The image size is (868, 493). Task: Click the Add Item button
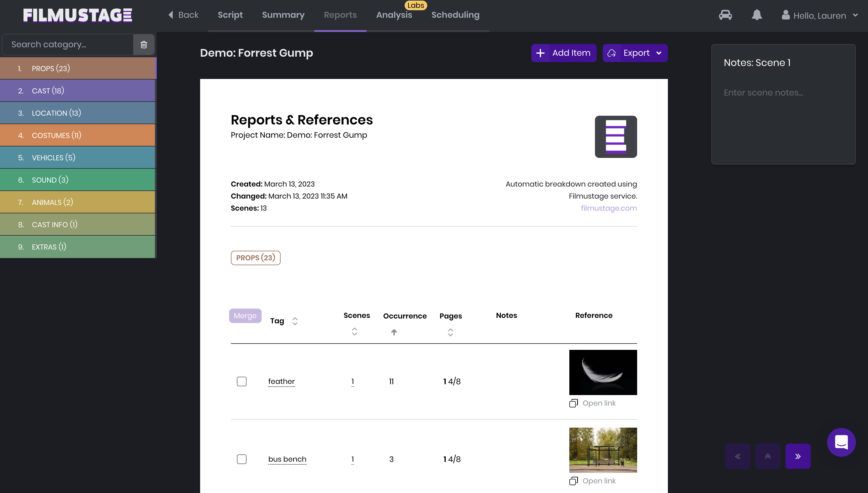[564, 53]
